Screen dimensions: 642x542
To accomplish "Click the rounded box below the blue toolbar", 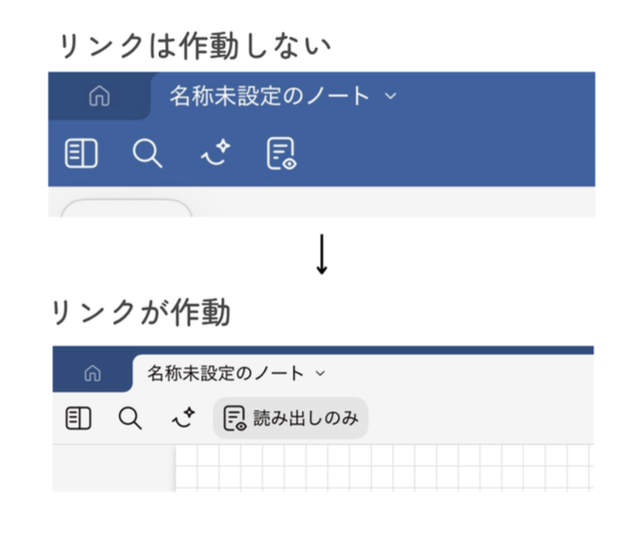I will tap(127, 209).
